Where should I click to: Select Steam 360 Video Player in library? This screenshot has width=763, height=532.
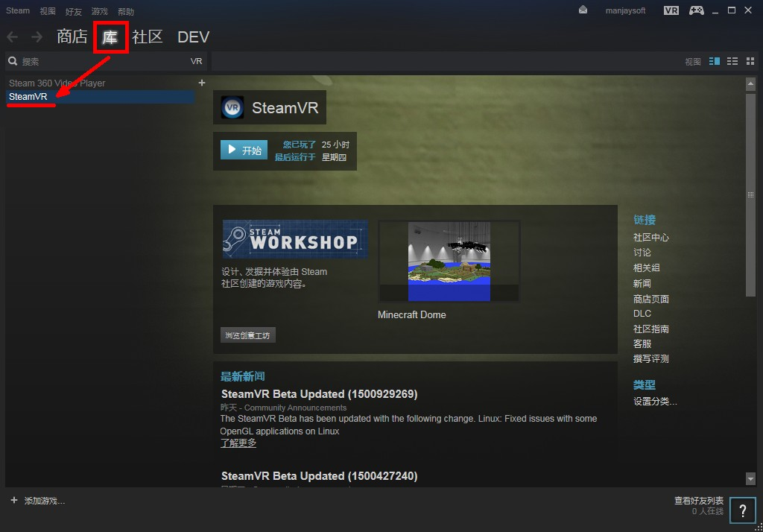[57, 83]
